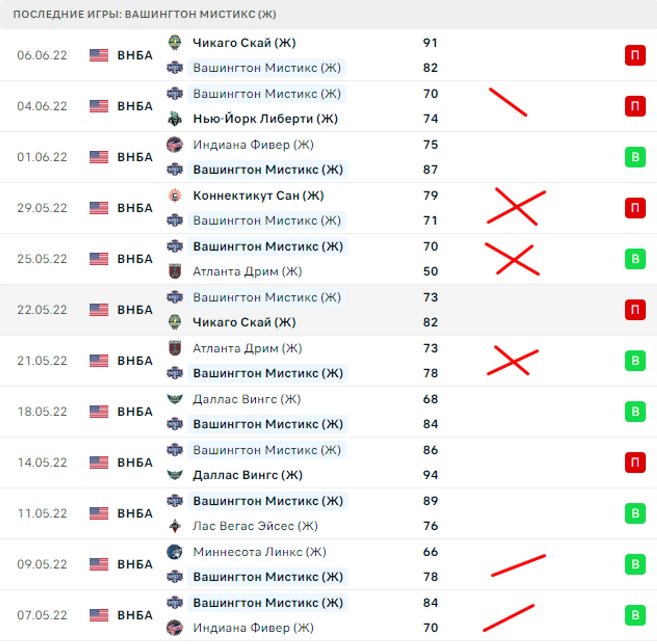Image resolution: width=657 pixels, height=644 pixels.
Task: Click the Indiana Fever logo in the 07.05.22 game
Action: (x=175, y=628)
